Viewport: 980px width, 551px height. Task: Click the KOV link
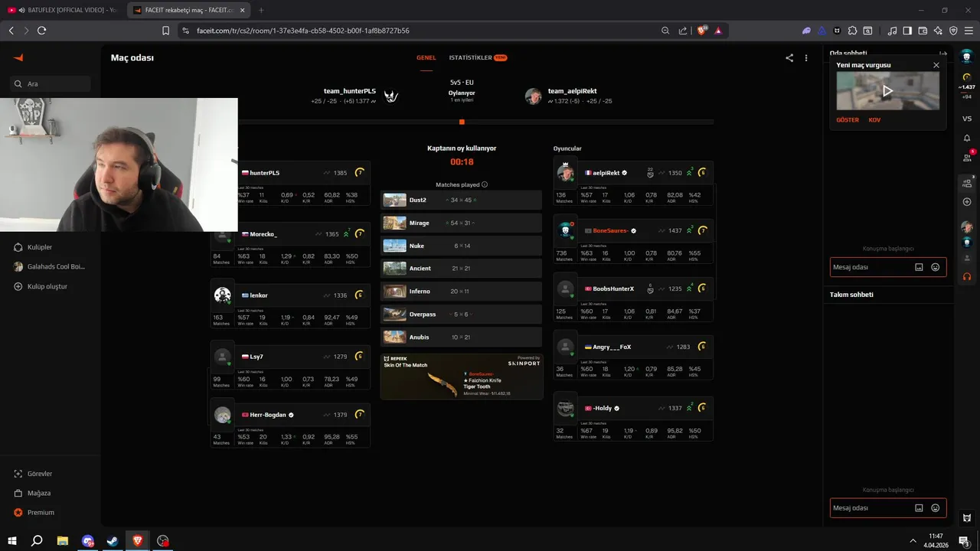click(874, 120)
